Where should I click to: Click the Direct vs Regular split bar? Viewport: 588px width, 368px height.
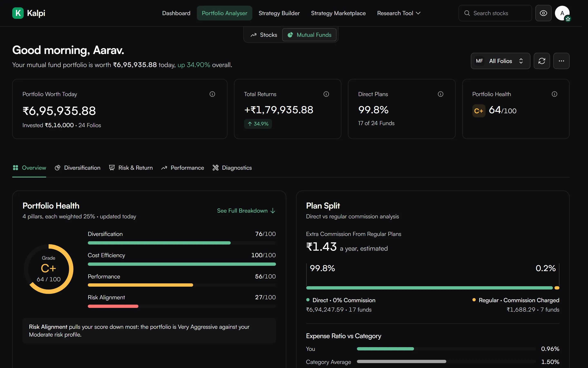(x=432, y=288)
